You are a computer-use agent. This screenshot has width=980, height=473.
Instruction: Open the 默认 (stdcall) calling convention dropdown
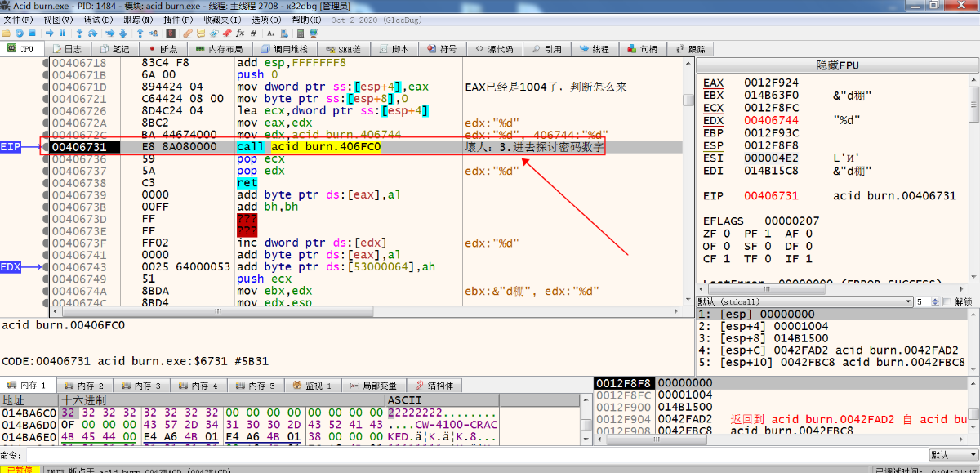coord(805,301)
